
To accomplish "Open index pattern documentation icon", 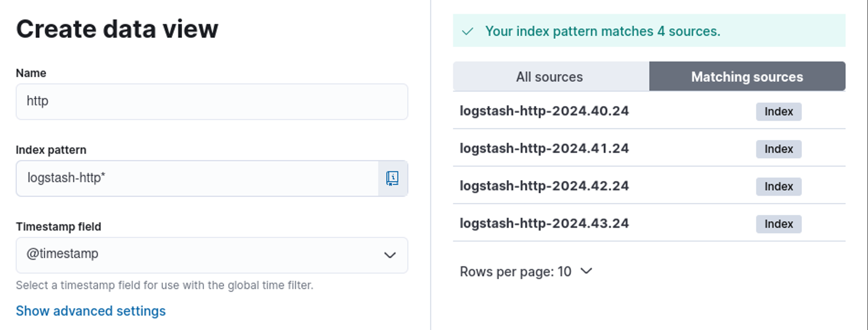I will tap(392, 178).
